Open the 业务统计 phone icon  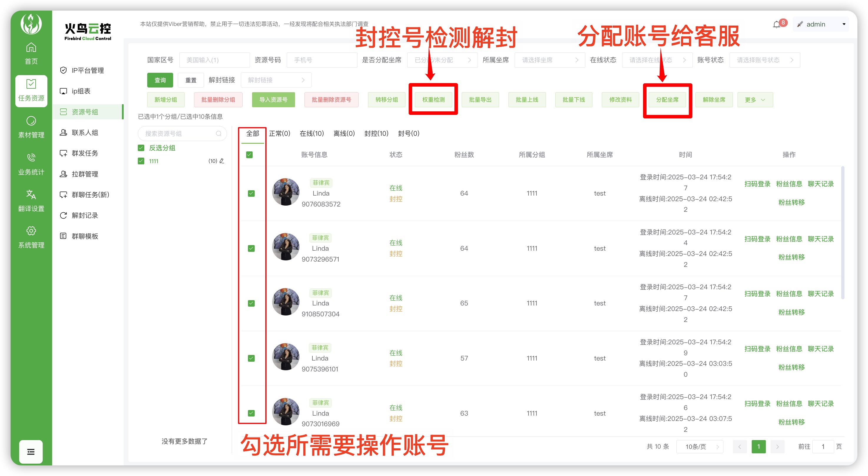click(x=31, y=157)
